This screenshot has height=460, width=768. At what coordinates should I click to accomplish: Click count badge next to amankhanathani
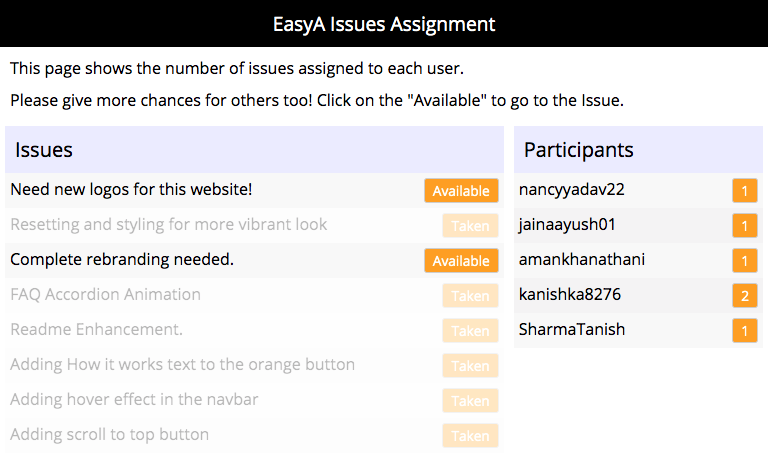(744, 261)
